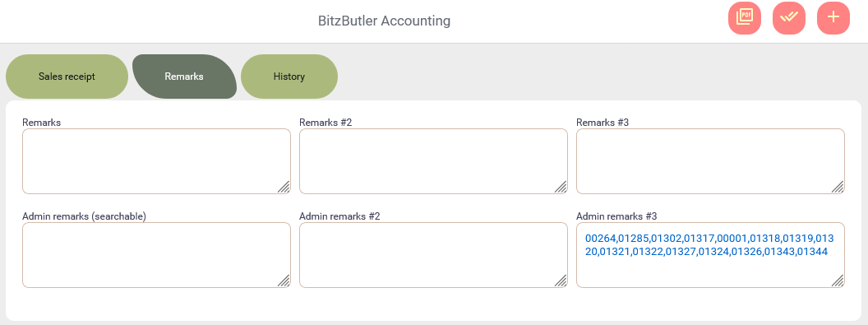Click the double-checkmark save icon

click(789, 18)
